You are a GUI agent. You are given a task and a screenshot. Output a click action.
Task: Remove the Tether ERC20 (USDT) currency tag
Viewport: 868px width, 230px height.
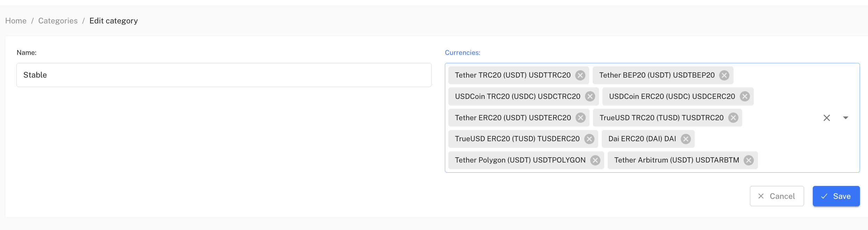581,118
